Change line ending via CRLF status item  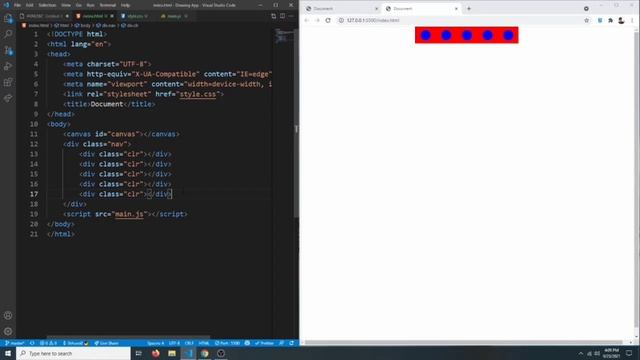tap(189, 343)
